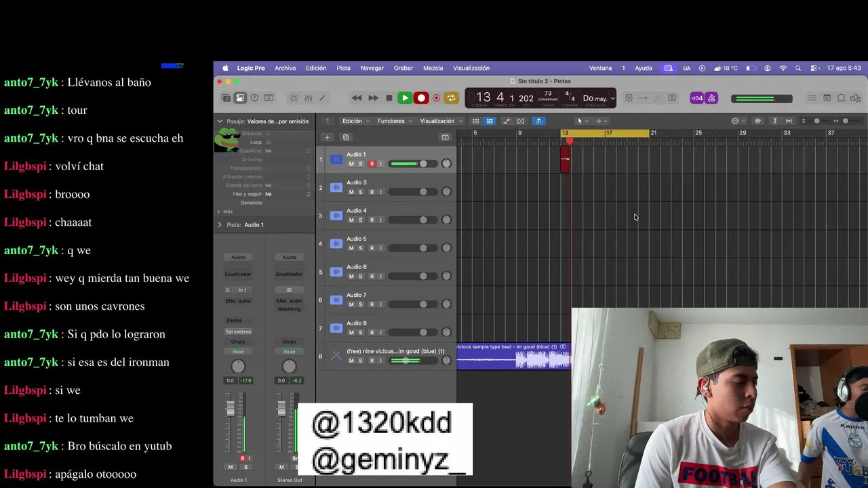Select the blue vicious sample audio region
The height and width of the screenshot is (488, 868).
tap(514, 356)
